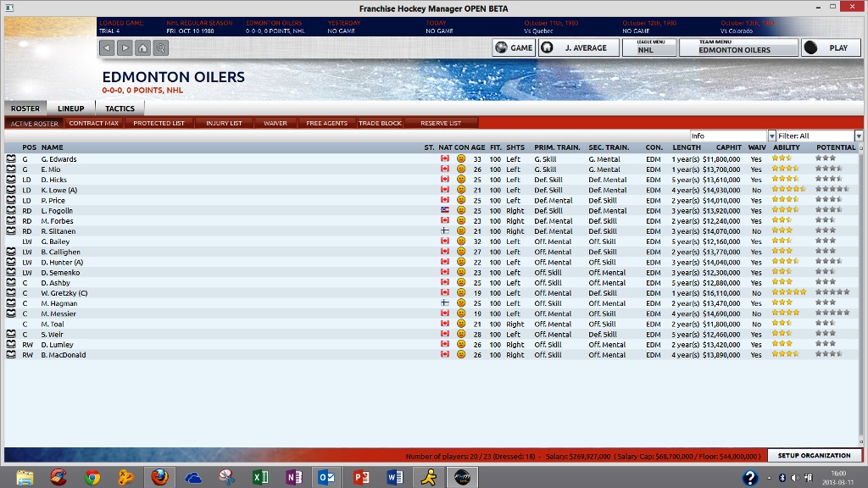868x488 pixels.
Task: Sort roster by the ABILITY column header
Action: pos(787,147)
